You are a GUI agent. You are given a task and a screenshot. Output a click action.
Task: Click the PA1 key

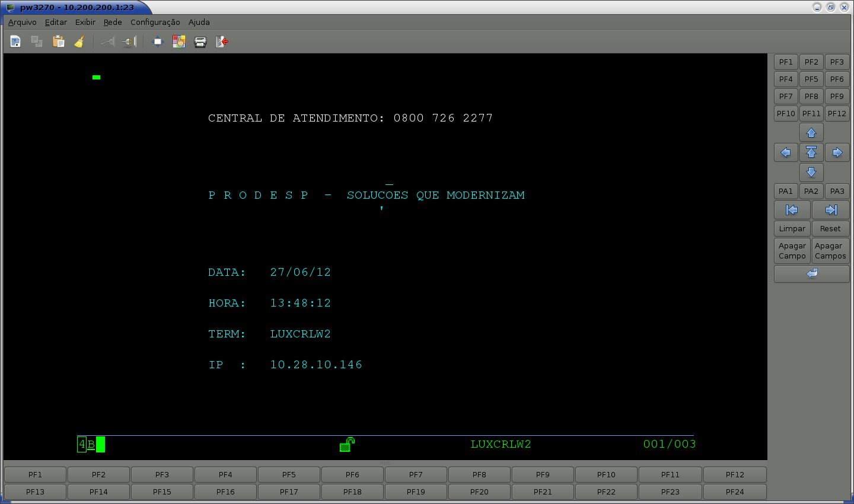point(786,191)
